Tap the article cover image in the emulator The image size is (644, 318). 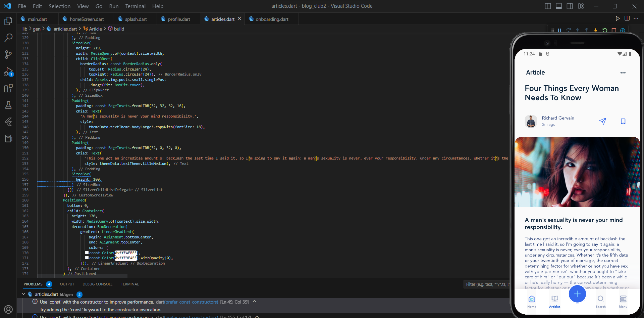coord(577,172)
